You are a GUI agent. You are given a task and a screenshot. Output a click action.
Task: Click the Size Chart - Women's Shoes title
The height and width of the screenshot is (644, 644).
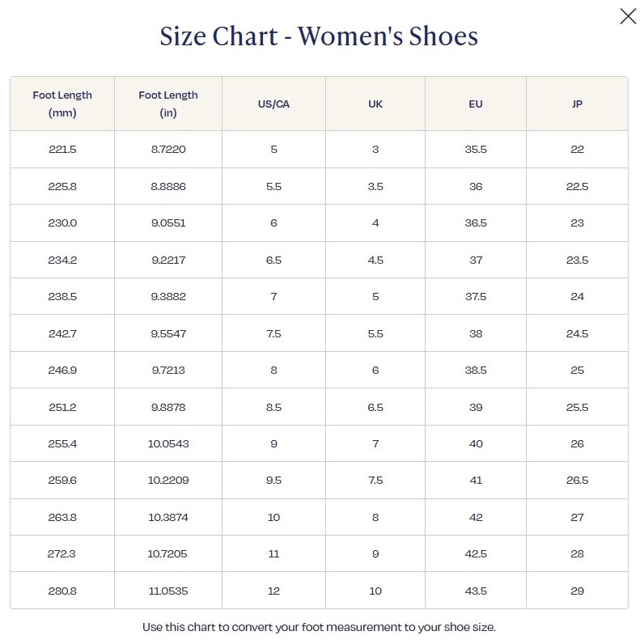coord(319,36)
